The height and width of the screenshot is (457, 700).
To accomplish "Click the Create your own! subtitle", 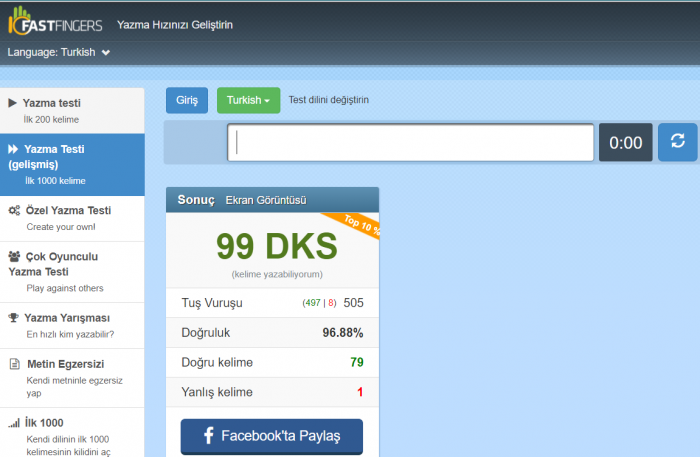I will [x=61, y=227].
